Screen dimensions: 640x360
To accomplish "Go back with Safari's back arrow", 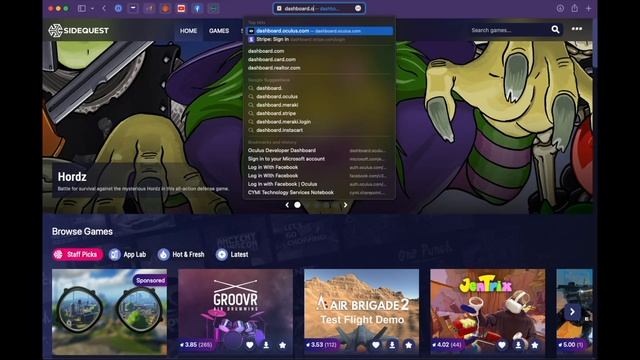I will click(x=104, y=8).
